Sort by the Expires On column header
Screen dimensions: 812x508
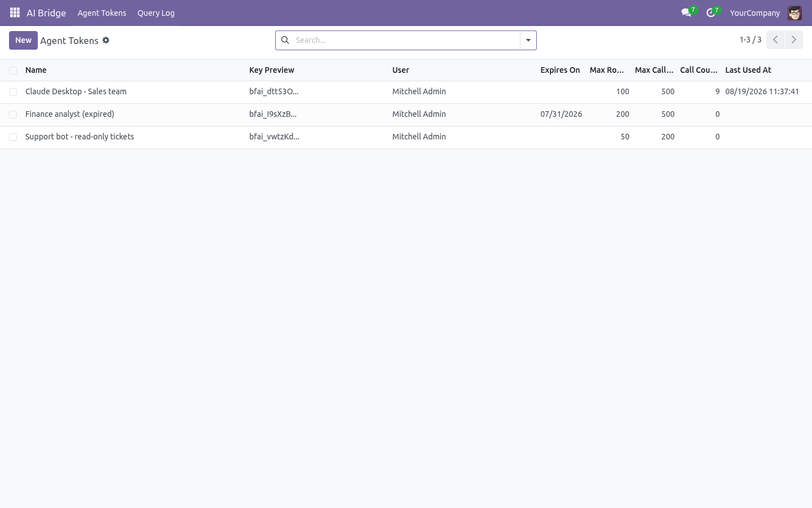coord(560,70)
